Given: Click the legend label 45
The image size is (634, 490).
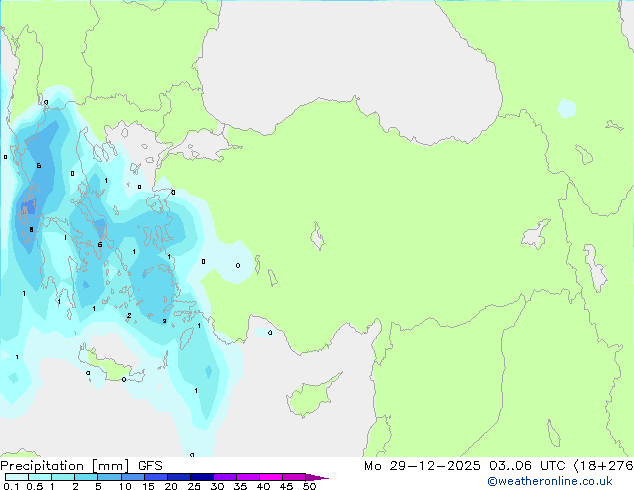Looking at the screenshot, I should (x=286, y=486).
